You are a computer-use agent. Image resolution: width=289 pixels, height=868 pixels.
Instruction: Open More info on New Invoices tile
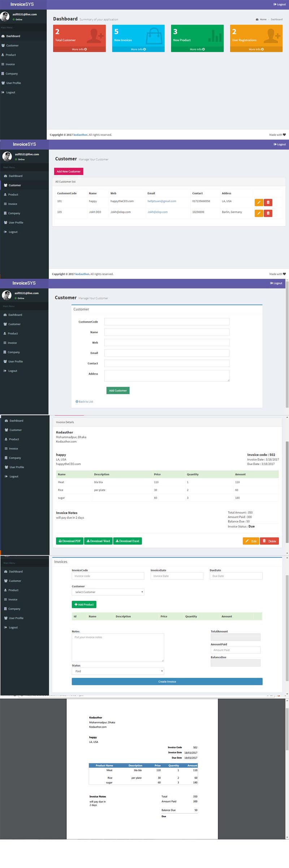138,49
